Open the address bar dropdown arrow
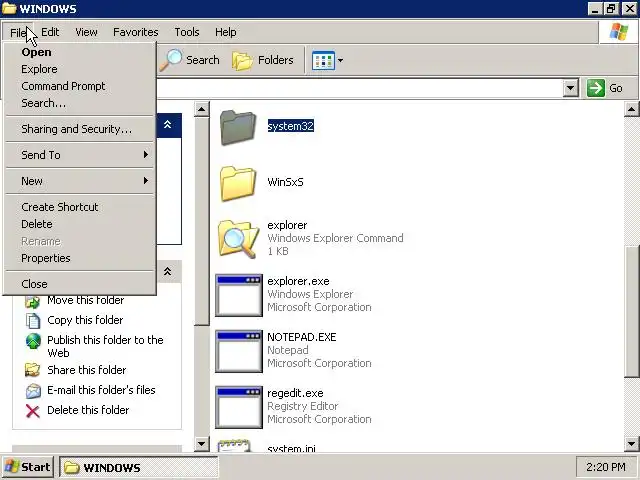 571,88
